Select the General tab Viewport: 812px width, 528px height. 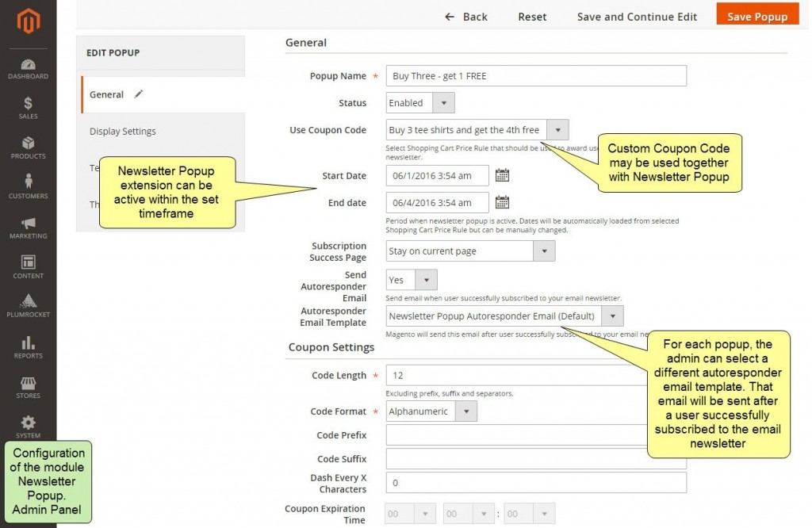(106, 94)
